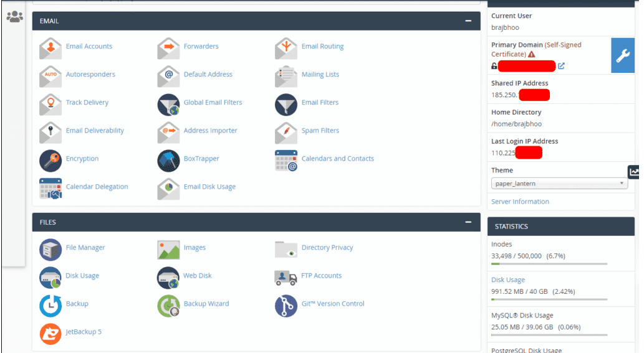Click the 991.52 MB / 40 GB value
The height and width of the screenshot is (353, 644).
(519, 291)
